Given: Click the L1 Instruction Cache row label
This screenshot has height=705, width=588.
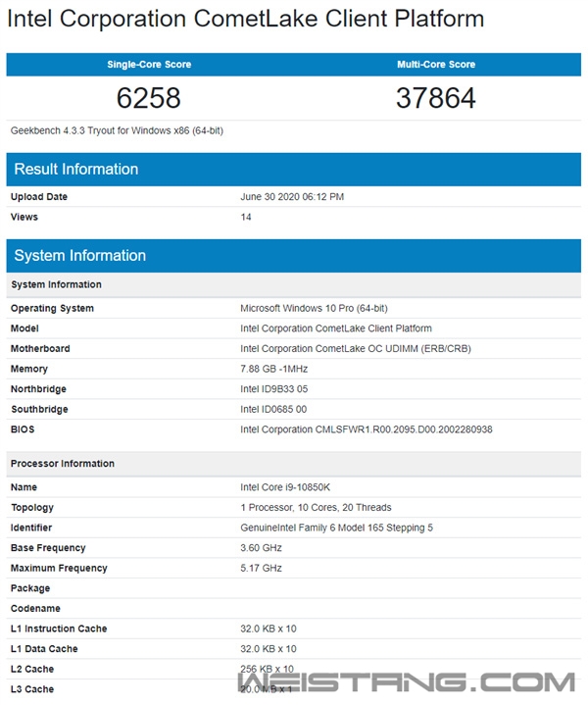Looking at the screenshot, I should (x=59, y=629).
